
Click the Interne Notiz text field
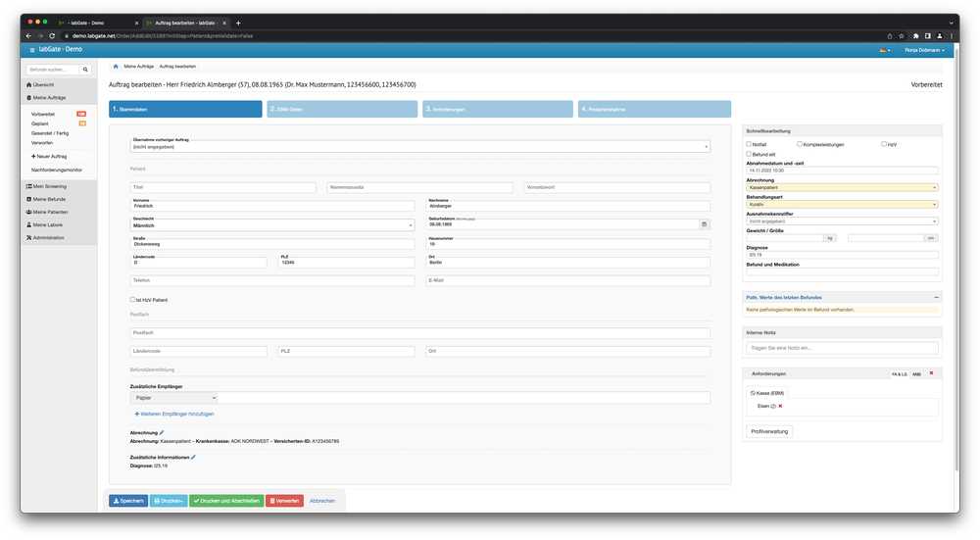click(842, 348)
